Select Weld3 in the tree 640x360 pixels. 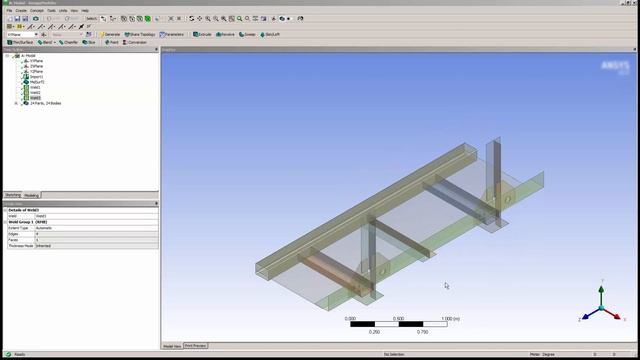pos(35,98)
